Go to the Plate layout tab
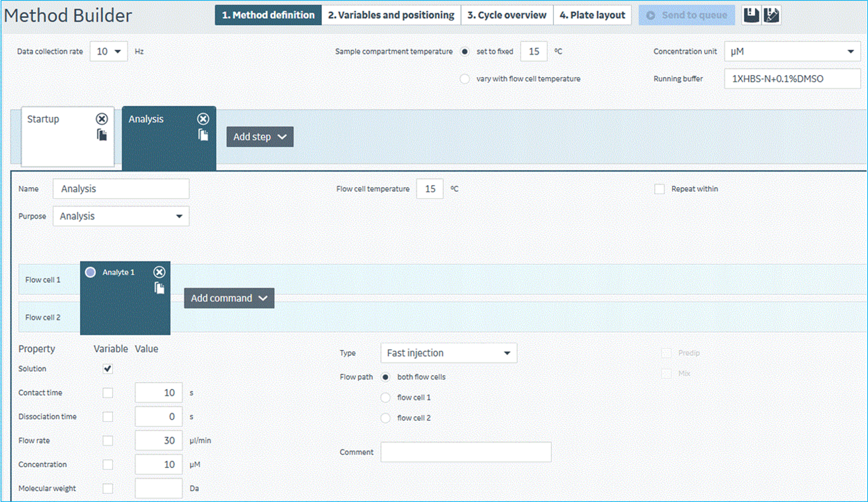The width and height of the screenshot is (868, 502). click(x=592, y=15)
